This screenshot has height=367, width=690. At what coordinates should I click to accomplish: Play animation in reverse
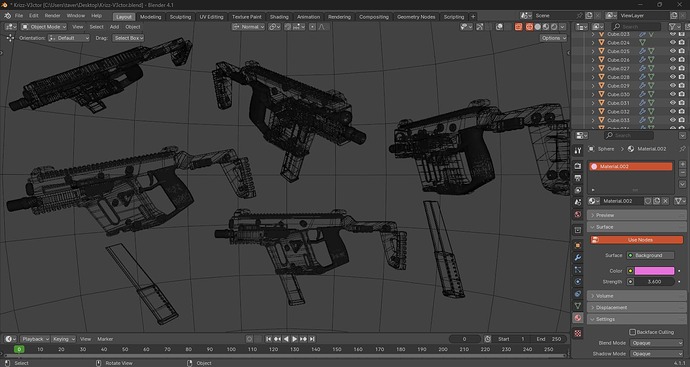pyautogui.click(x=286, y=339)
